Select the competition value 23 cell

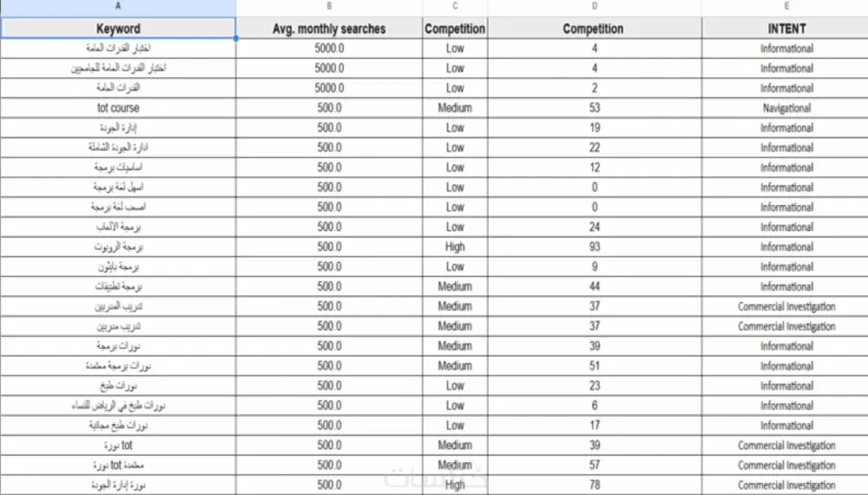[595, 386]
